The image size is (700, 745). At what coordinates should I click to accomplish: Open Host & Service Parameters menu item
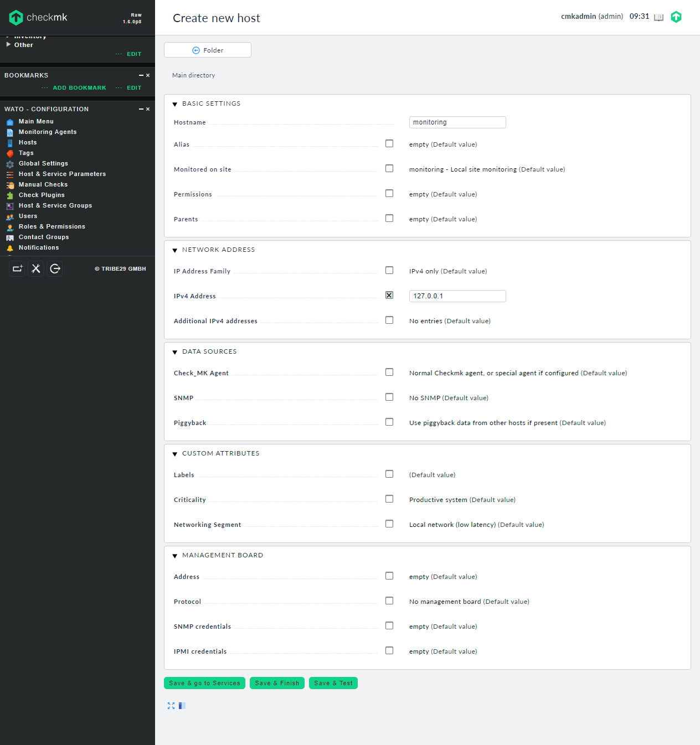coord(62,174)
